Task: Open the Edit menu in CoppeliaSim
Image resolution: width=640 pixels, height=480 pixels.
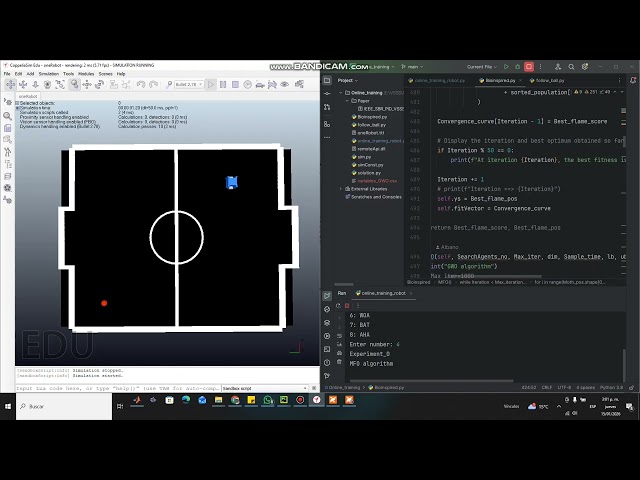Action: (18, 74)
